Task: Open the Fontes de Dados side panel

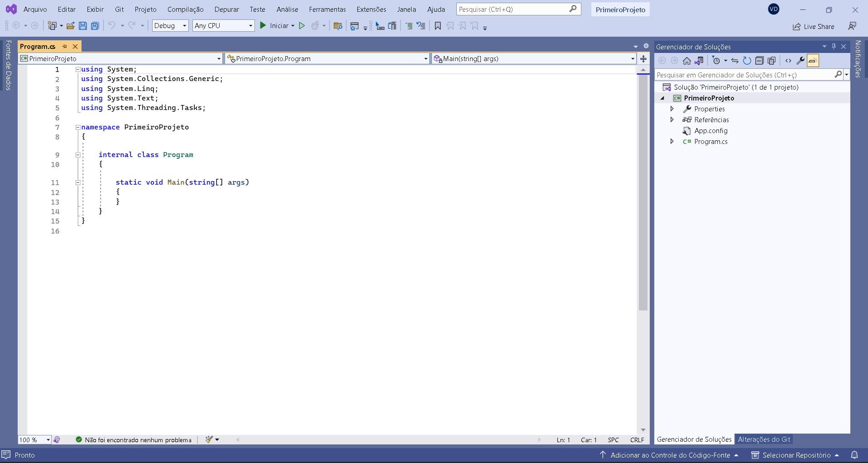Action: 8,65
